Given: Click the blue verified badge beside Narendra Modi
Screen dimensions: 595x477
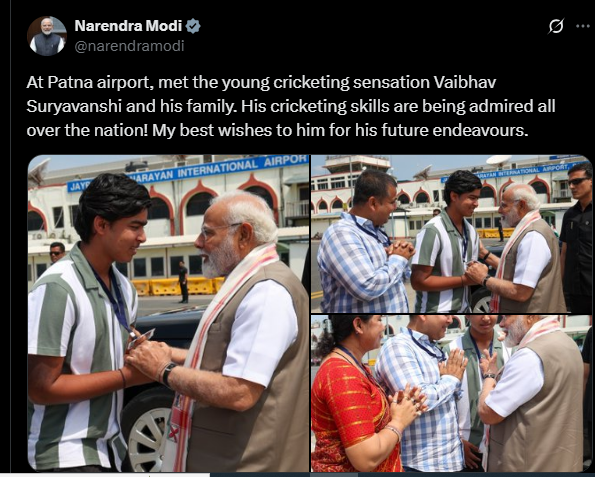Looking at the screenshot, I should [193, 26].
